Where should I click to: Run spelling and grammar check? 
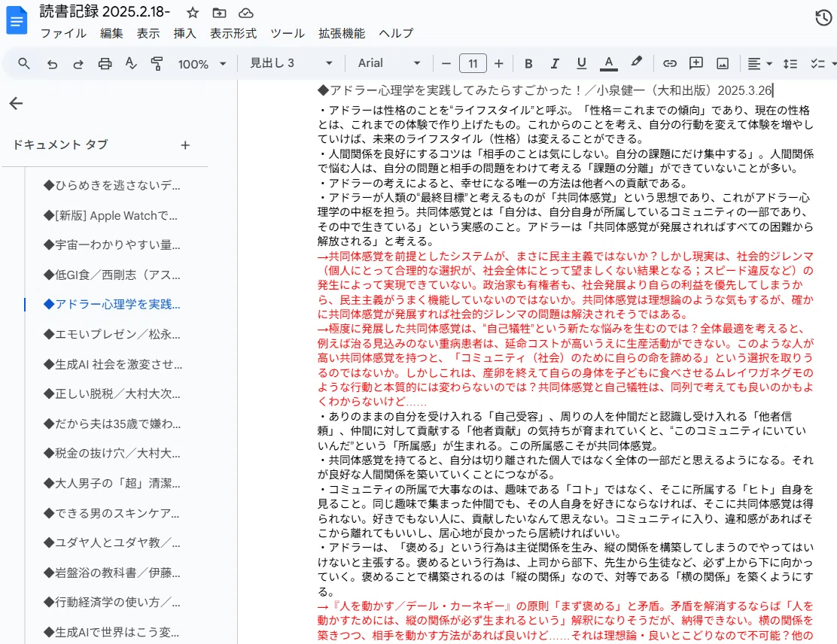pyautogui.click(x=131, y=63)
